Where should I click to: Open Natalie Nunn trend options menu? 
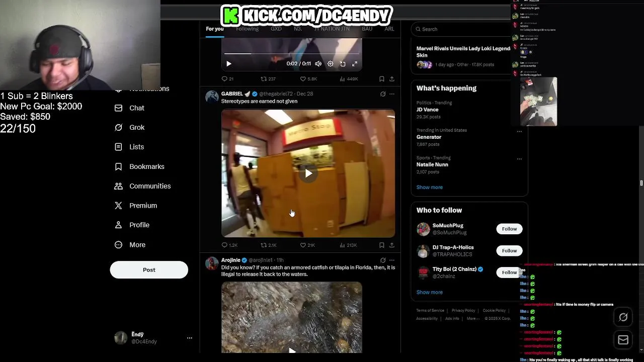[x=519, y=159]
